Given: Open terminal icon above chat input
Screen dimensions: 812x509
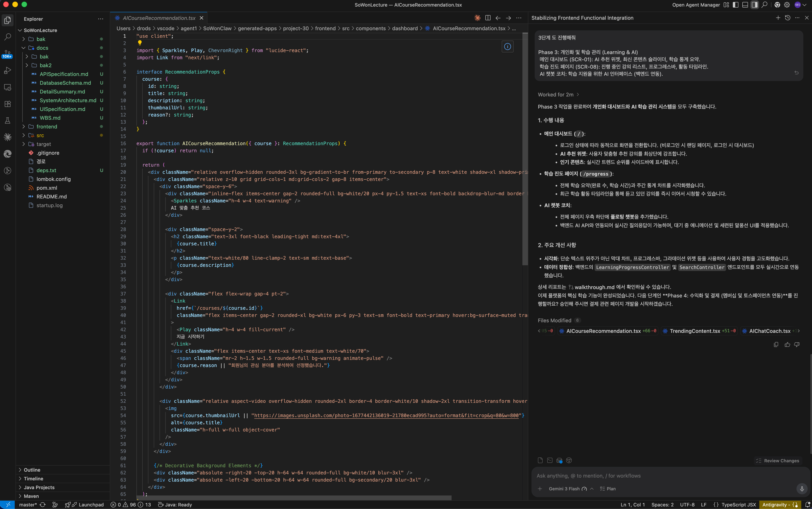Looking at the screenshot, I should pos(550,460).
